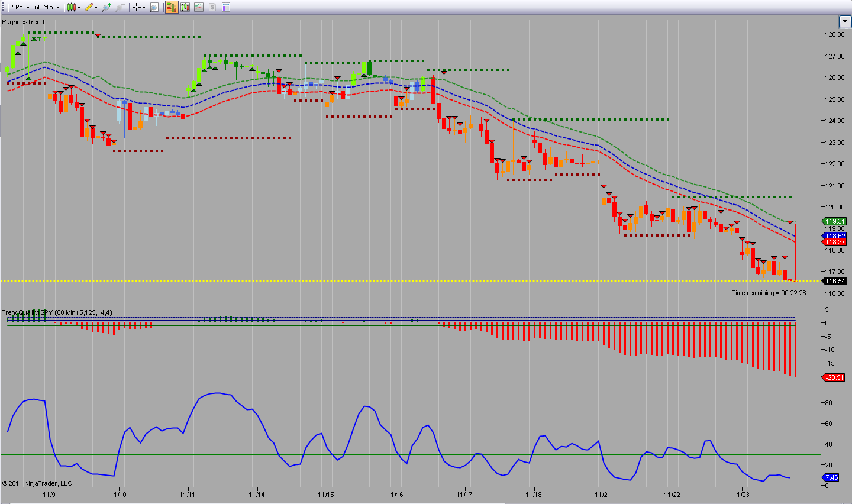Click the green 119.31 price marker

[835, 221]
